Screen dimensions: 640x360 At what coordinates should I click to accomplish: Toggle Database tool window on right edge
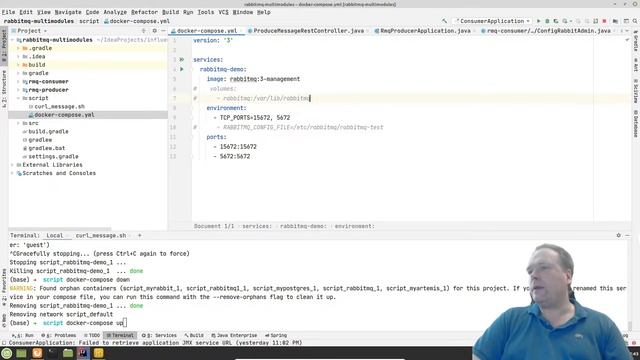tap(636, 124)
